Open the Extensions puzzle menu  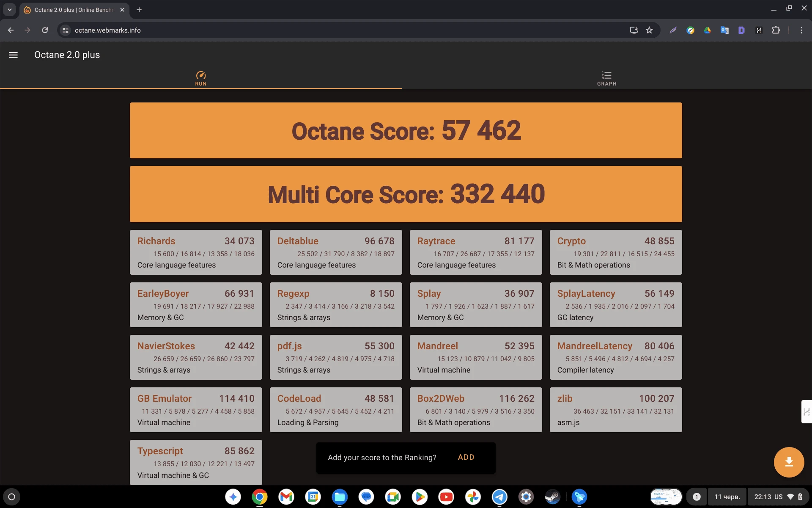(776, 30)
